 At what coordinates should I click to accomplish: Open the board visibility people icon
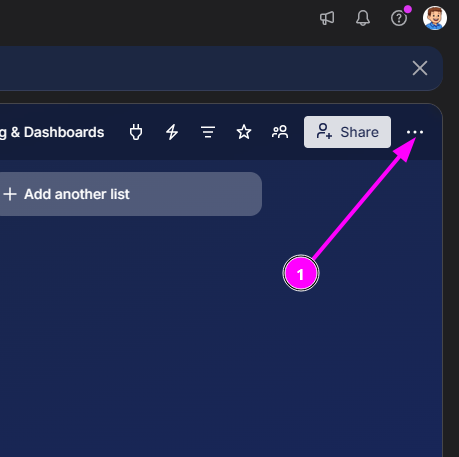pos(280,132)
